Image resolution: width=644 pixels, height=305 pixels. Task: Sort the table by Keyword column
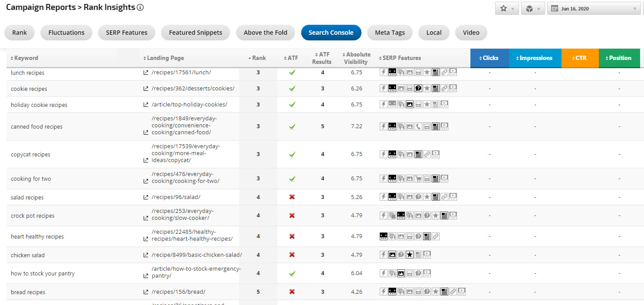(x=26, y=58)
